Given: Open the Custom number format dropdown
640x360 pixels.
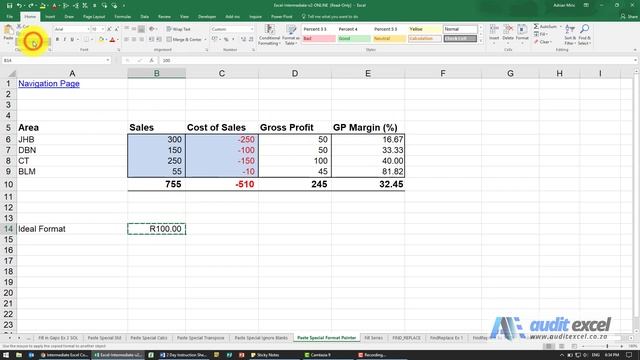Looking at the screenshot, I should (x=251, y=29).
